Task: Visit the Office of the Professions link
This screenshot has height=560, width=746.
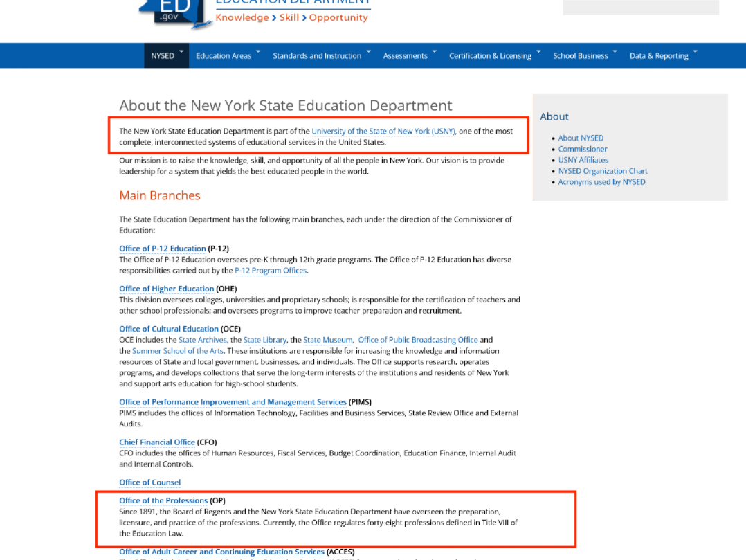Action: 163,500
